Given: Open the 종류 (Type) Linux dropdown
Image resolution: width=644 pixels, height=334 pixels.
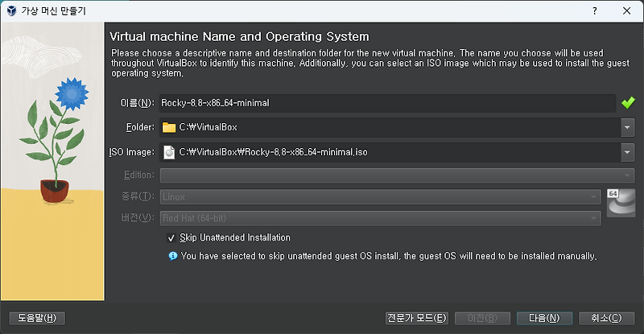Looking at the screenshot, I should (x=380, y=196).
